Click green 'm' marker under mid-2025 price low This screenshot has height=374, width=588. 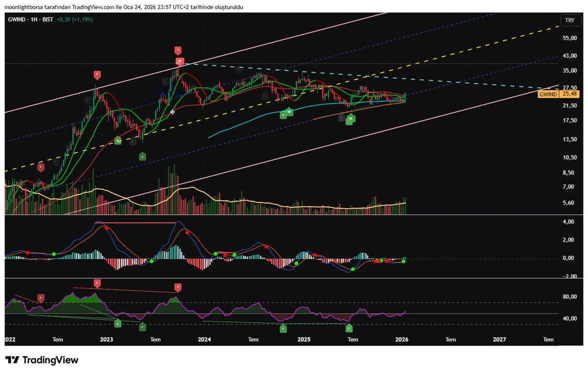coord(351,118)
